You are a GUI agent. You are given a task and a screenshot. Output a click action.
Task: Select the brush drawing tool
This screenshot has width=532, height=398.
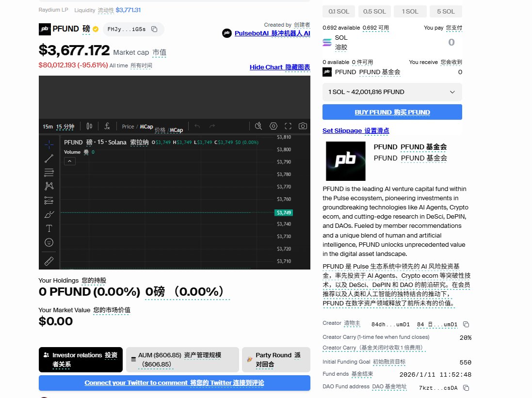[x=49, y=214]
